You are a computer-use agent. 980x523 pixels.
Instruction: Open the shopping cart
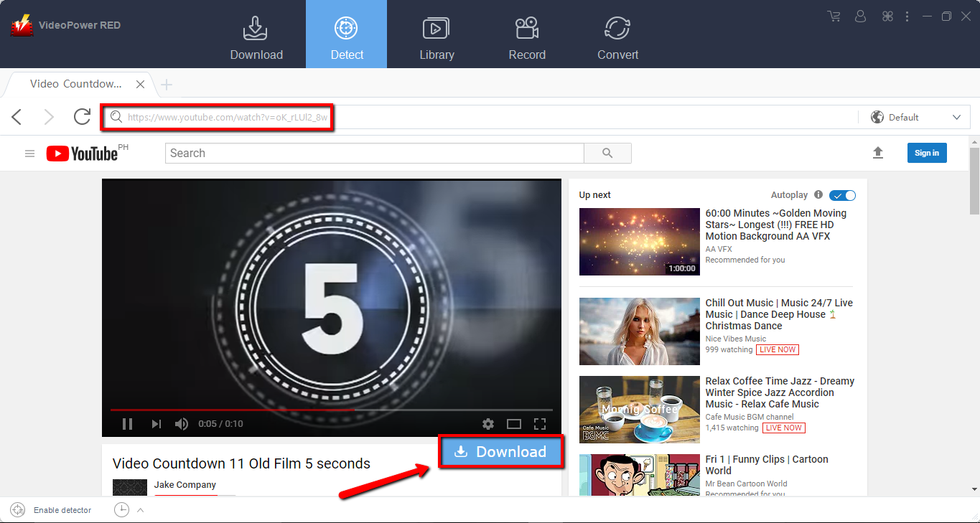pyautogui.click(x=833, y=16)
